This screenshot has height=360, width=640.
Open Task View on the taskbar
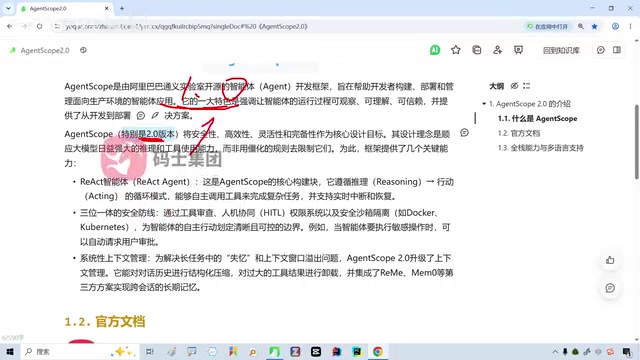(150, 351)
